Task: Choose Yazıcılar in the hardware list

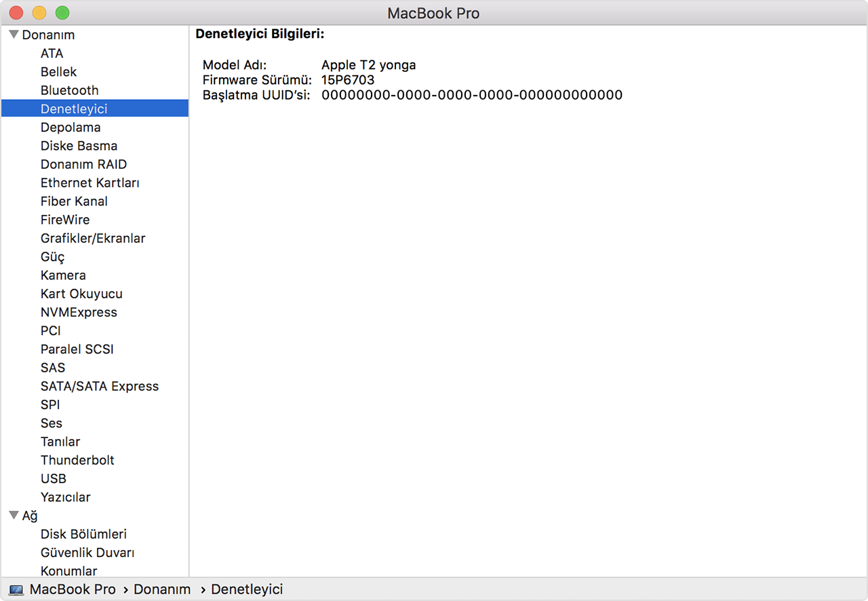Action: click(x=65, y=497)
